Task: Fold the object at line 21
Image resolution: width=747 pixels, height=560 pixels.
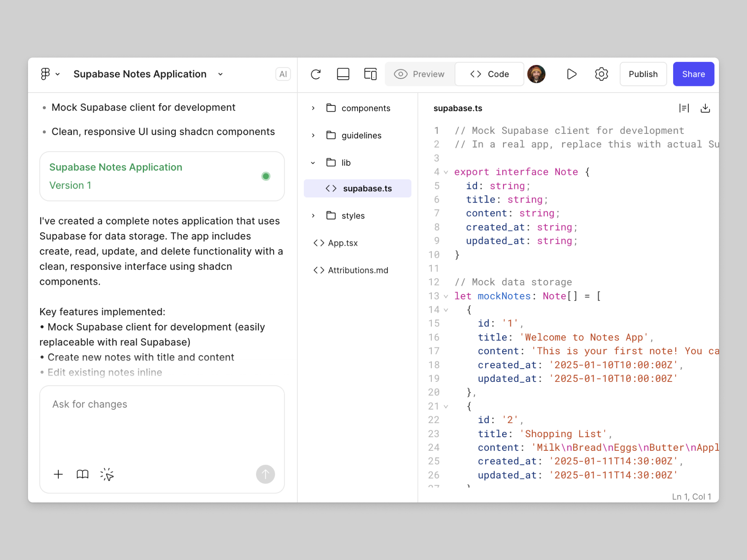Action: (446, 406)
